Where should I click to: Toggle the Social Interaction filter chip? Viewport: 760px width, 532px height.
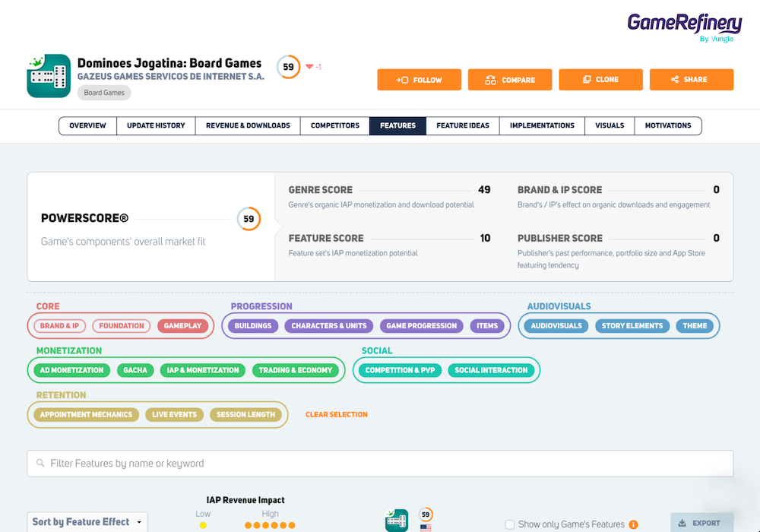(x=491, y=370)
